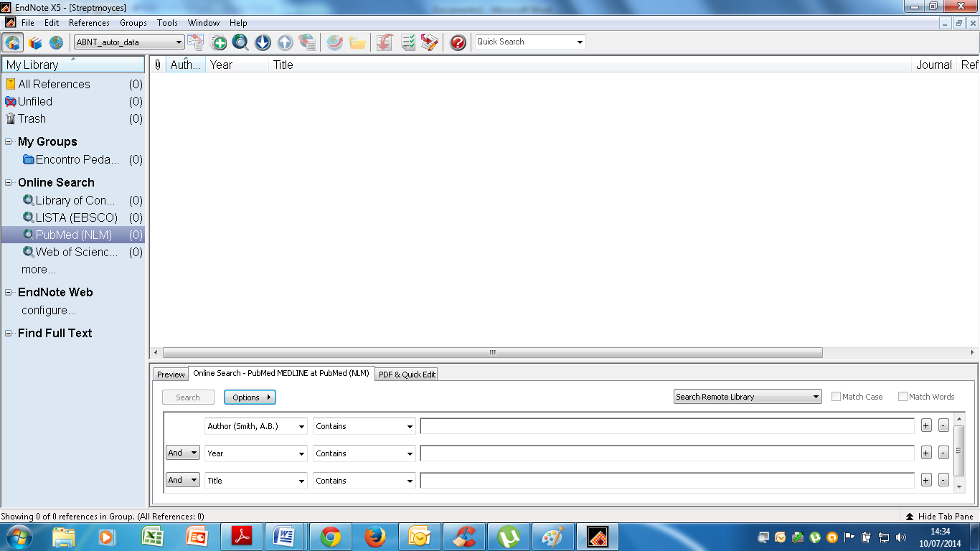Click the Hide Tab Pane arrow icon
The height and width of the screenshot is (551, 980).
pyautogui.click(x=909, y=517)
